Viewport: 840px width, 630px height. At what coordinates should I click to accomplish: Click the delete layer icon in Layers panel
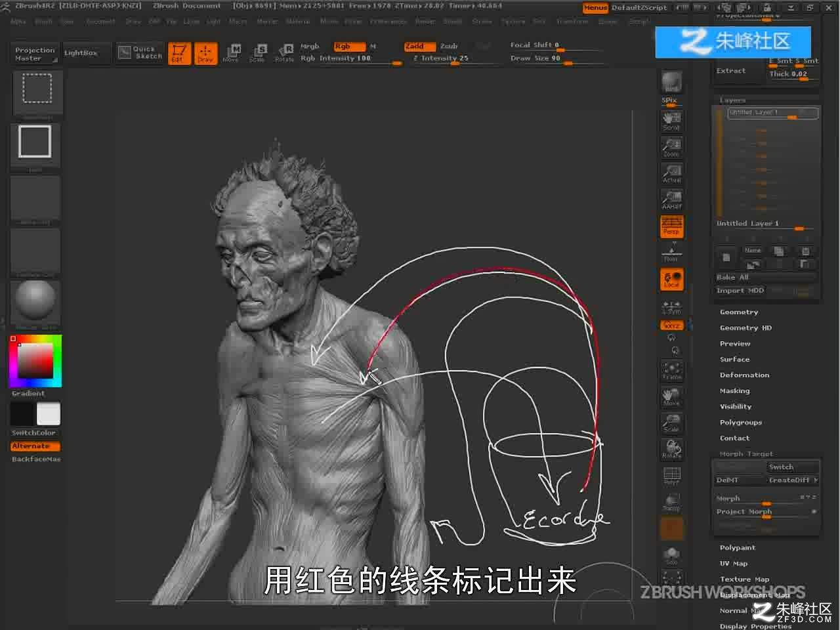click(805, 251)
